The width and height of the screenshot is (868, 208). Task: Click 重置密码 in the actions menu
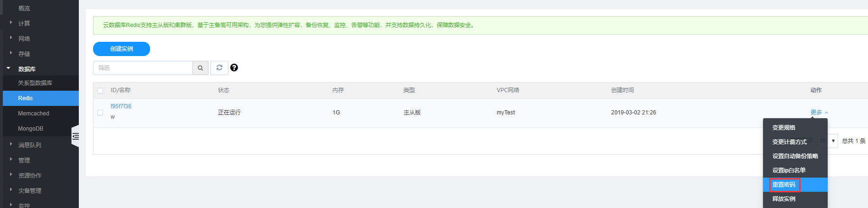[x=795, y=185]
